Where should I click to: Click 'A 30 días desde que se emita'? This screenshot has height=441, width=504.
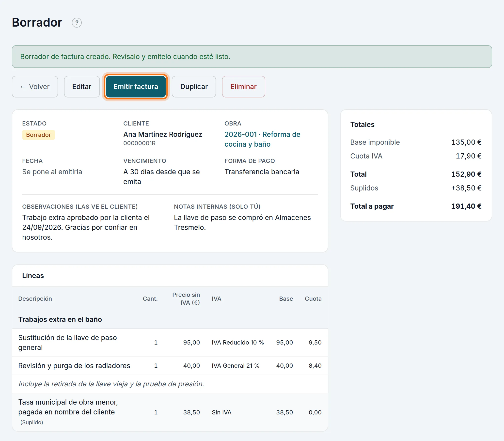pos(161,177)
